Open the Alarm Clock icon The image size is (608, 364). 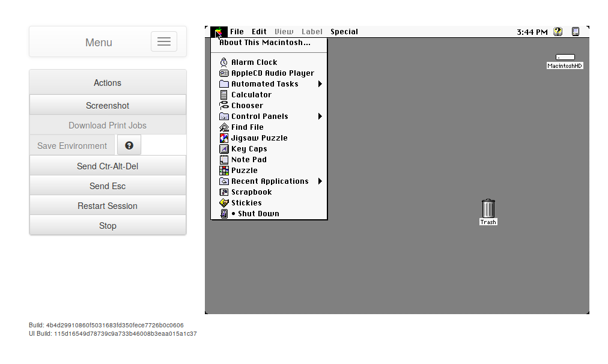(223, 62)
